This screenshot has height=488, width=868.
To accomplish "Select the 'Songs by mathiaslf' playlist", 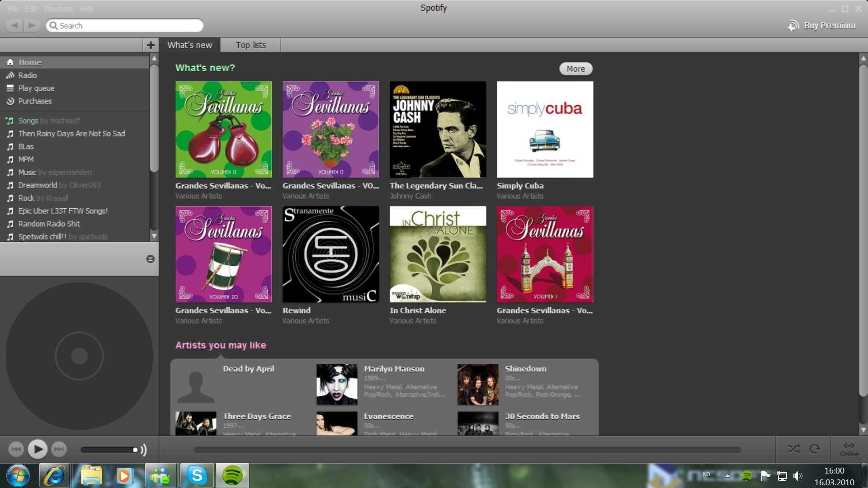I will (x=75, y=121).
